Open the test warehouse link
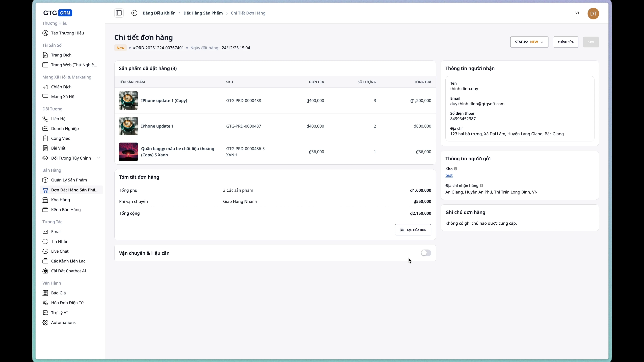This screenshot has width=644, height=362. click(x=449, y=176)
